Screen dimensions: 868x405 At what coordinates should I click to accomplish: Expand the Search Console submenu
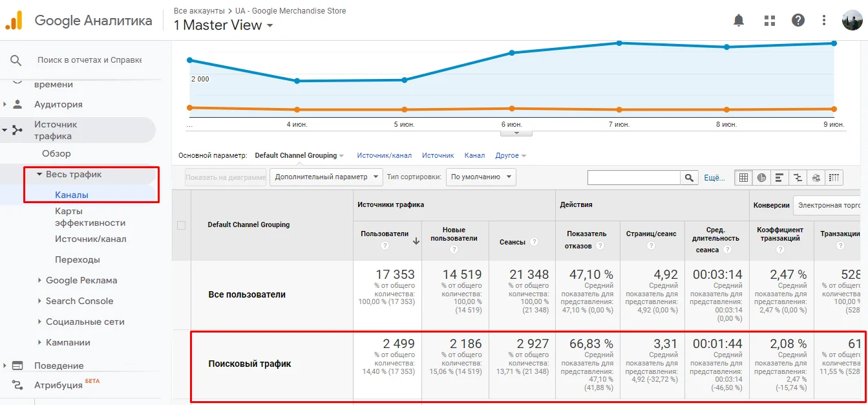tap(39, 301)
